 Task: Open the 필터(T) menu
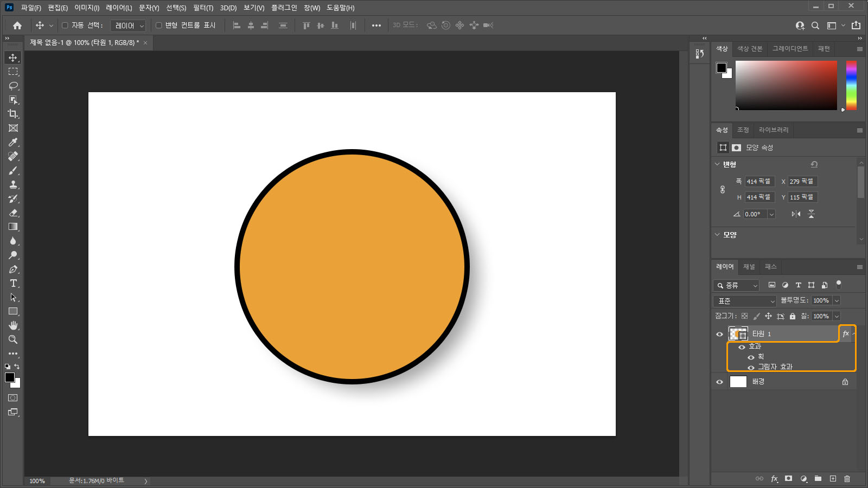pyautogui.click(x=203, y=8)
